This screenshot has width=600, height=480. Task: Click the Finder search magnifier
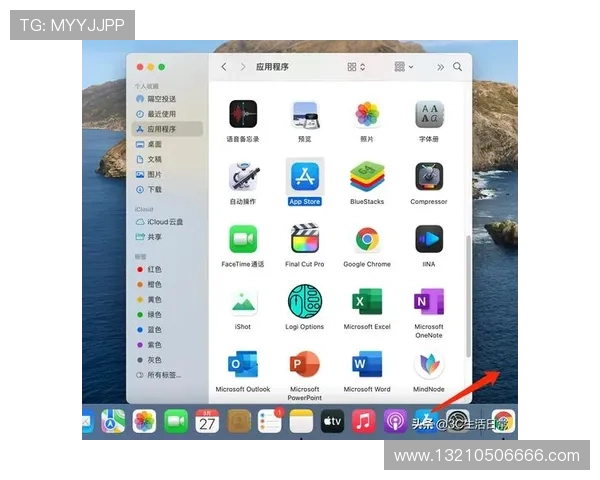pyautogui.click(x=457, y=67)
